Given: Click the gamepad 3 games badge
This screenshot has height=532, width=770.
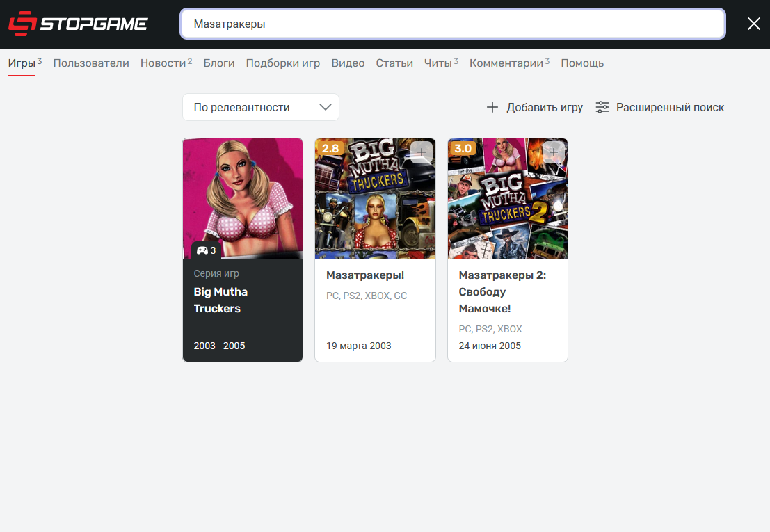Looking at the screenshot, I should click(207, 250).
